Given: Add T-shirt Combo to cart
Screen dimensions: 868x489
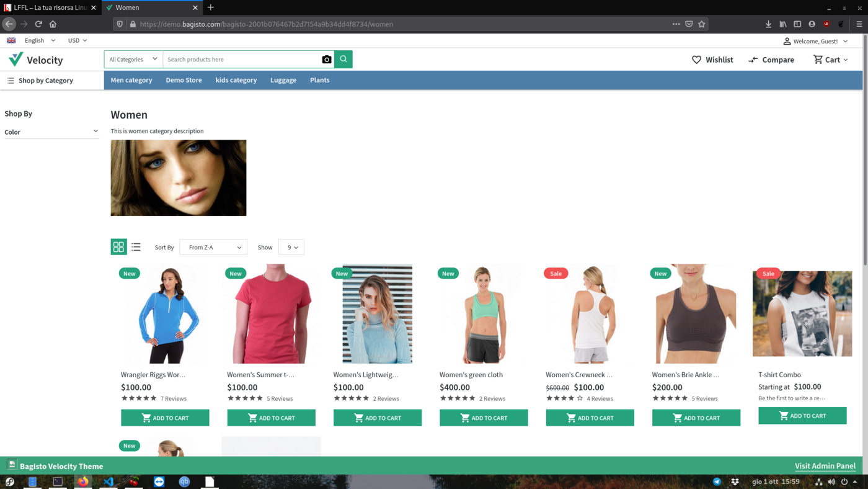Looking at the screenshot, I should click(x=802, y=416).
